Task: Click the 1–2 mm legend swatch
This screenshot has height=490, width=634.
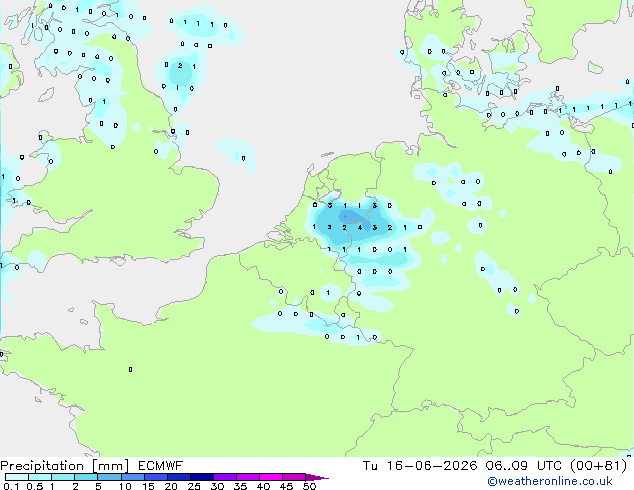Action: coord(63,477)
